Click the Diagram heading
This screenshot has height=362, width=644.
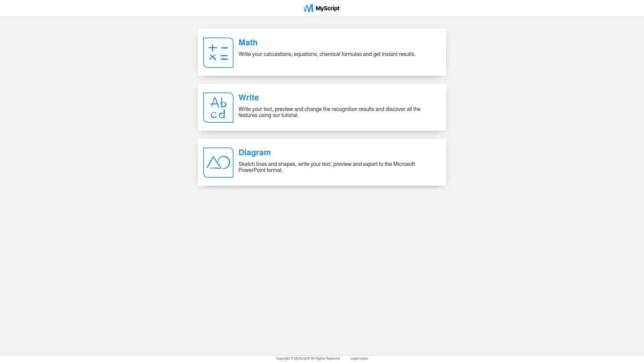pos(255,153)
